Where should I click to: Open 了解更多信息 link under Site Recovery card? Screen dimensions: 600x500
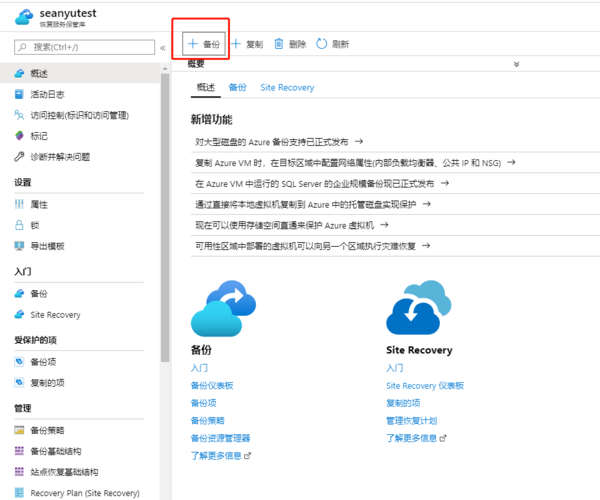tap(416, 438)
